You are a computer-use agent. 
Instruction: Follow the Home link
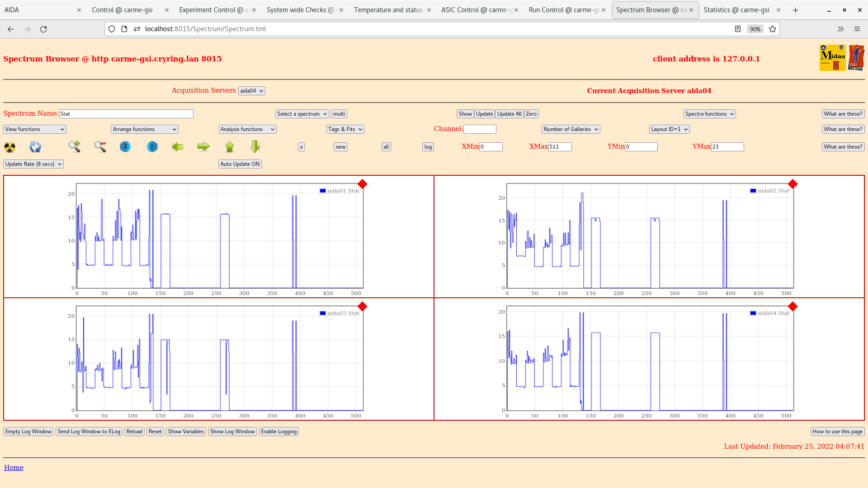pyautogui.click(x=14, y=467)
